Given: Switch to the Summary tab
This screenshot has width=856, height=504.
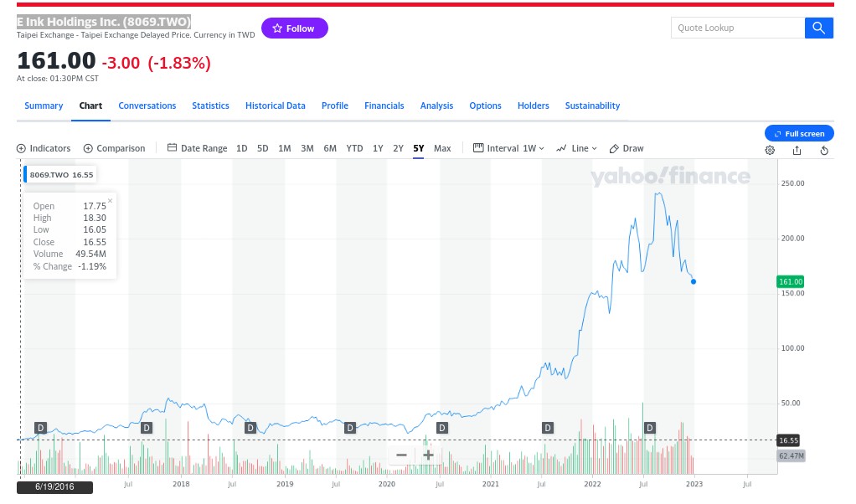Looking at the screenshot, I should pos(44,105).
